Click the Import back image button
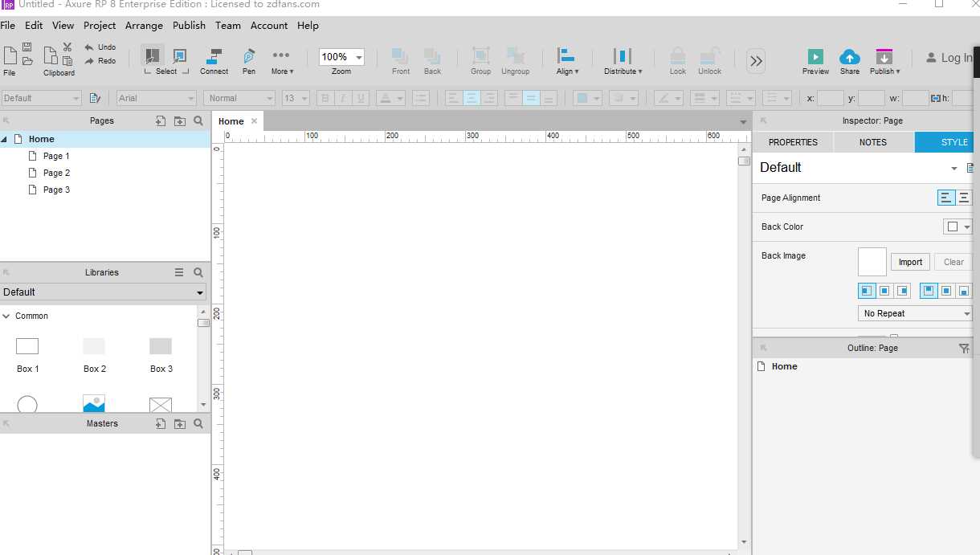This screenshot has width=980, height=555. pos(910,262)
